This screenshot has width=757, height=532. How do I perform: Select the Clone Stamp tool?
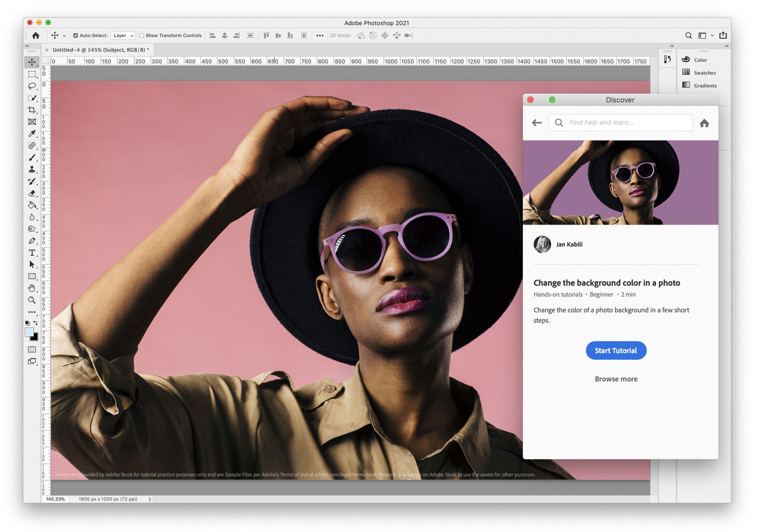pos(32,169)
